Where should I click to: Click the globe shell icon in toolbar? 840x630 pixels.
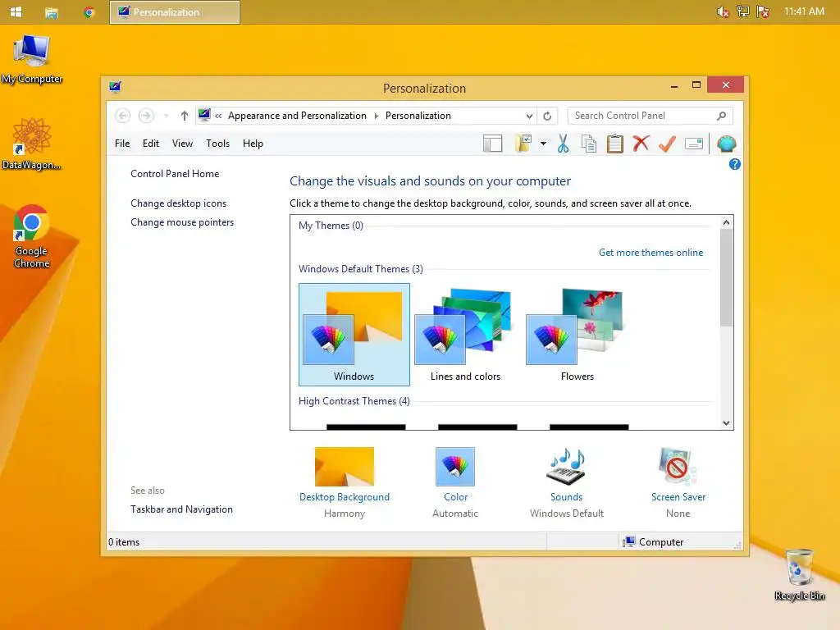pos(727,144)
